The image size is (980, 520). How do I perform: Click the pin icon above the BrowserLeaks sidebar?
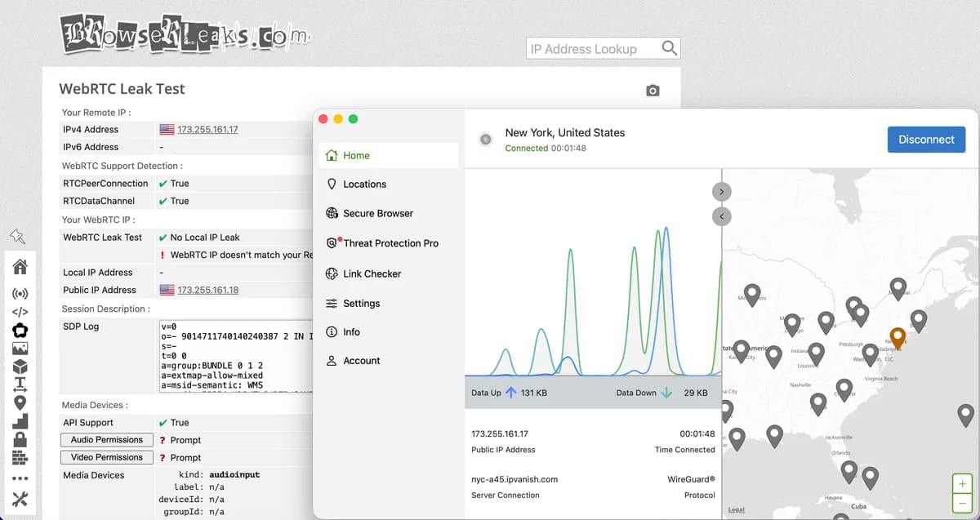pos(17,237)
